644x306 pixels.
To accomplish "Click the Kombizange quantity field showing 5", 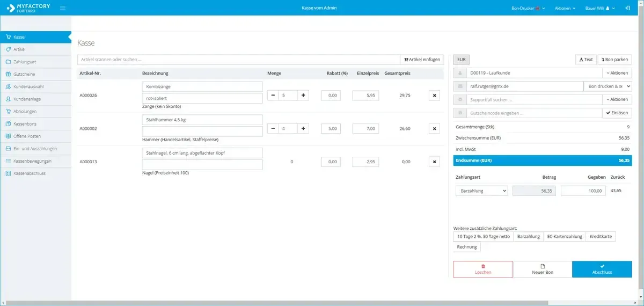I will tap(288, 96).
